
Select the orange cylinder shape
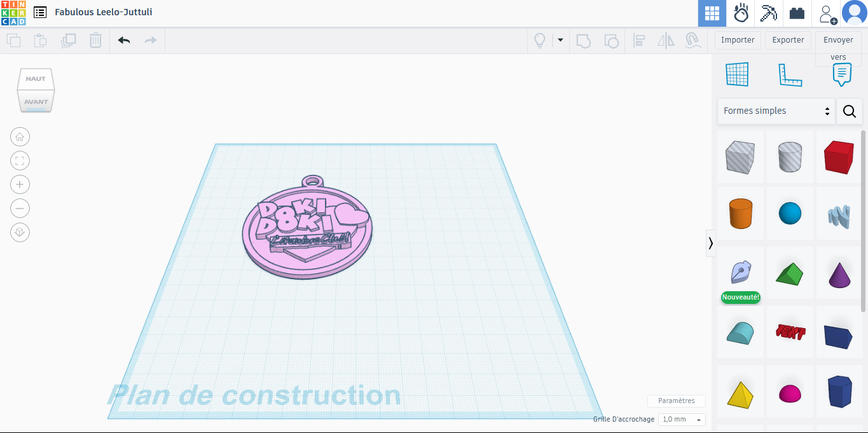click(x=740, y=214)
